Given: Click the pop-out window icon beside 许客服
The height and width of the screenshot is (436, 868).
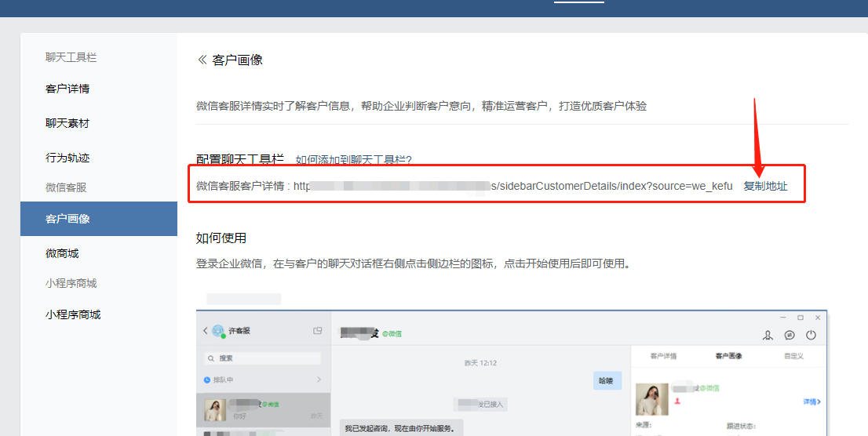Looking at the screenshot, I should click(x=318, y=331).
